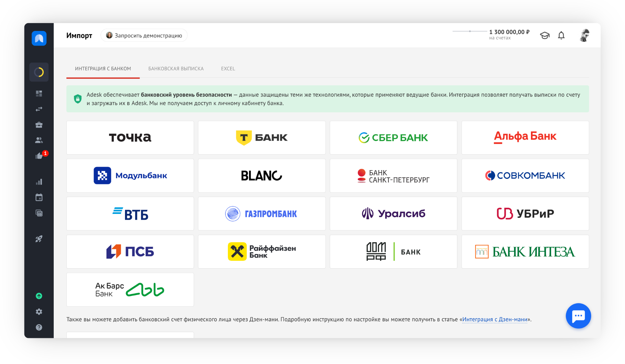The height and width of the screenshot is (364, 625).
Task: Open the transactions arrows icon in sidebar
Action: point(39,109)
